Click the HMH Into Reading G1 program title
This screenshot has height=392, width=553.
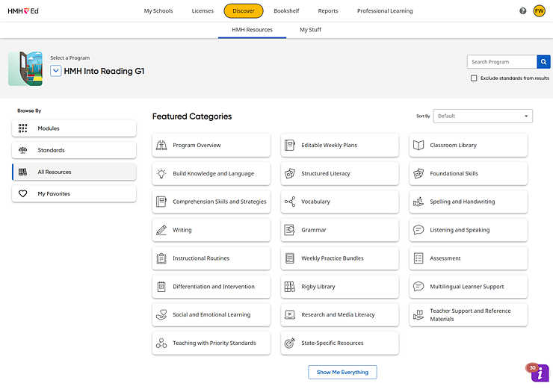pos(104,71)
